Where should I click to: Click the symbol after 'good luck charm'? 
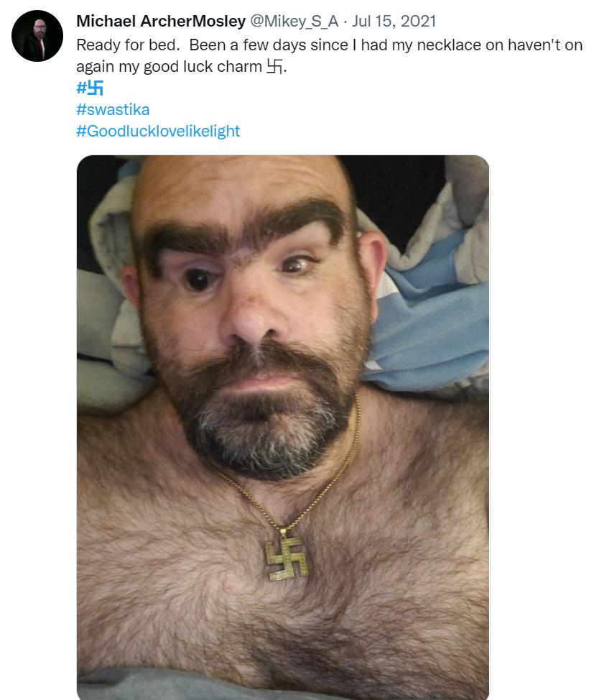[x=274, y=67]
